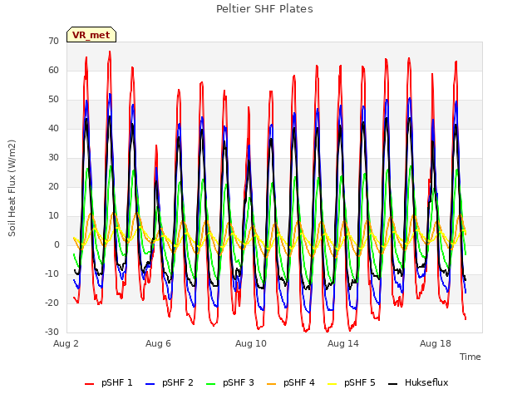This screenshot has width=532, height=399.
Task: Click the green pSHF 3 legend swatch
Action: click(210, 384)
